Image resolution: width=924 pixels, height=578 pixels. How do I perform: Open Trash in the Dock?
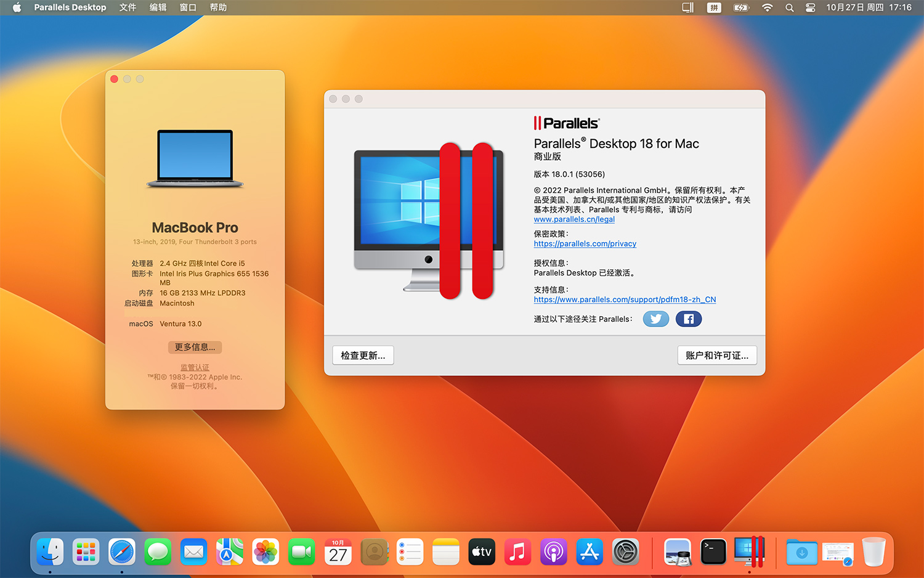click(x=873, y=552)
